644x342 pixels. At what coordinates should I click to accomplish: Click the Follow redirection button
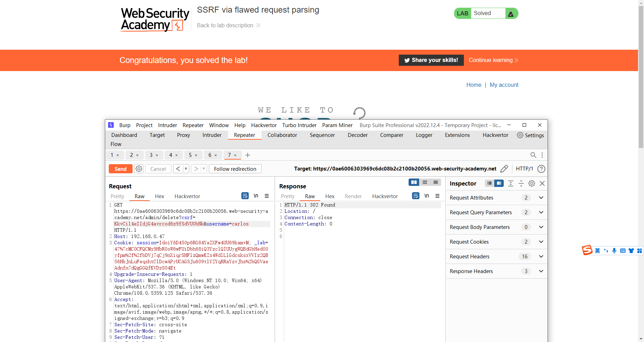tap(235, 168)
